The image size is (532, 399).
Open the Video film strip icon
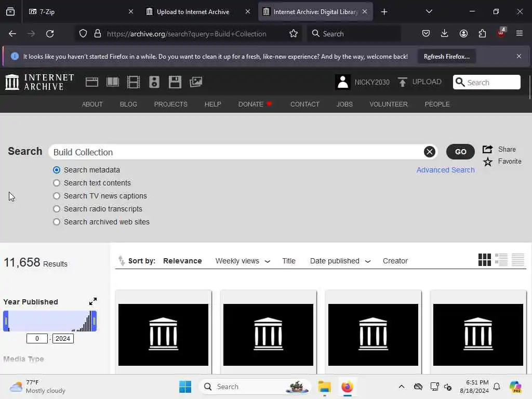134,82
